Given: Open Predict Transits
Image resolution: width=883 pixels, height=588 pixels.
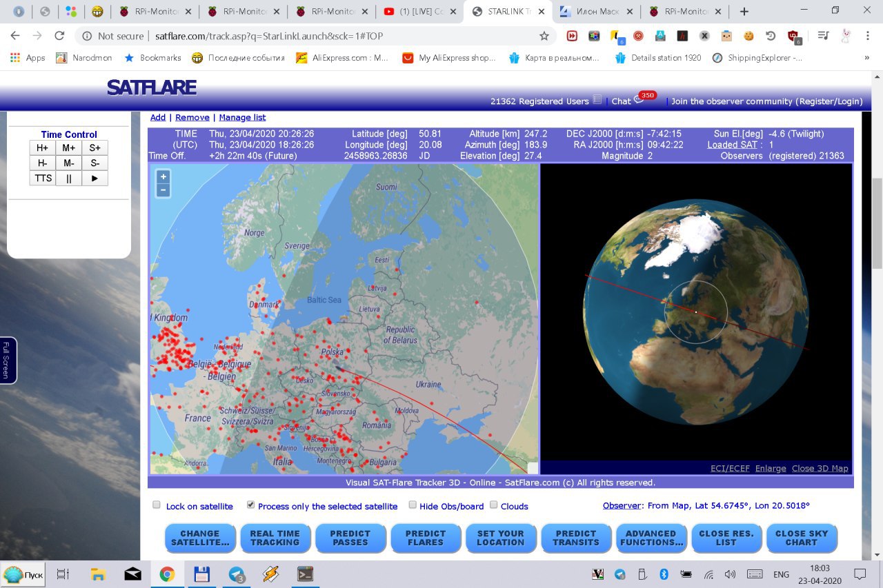Looking at the screenshot, I should click(576, 538).
